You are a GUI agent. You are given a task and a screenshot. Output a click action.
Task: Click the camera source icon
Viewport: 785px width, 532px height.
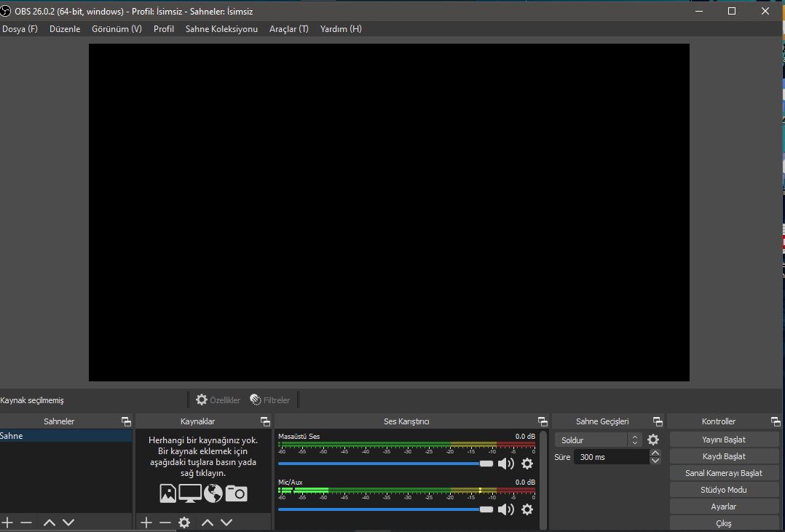tap(236, 493)
